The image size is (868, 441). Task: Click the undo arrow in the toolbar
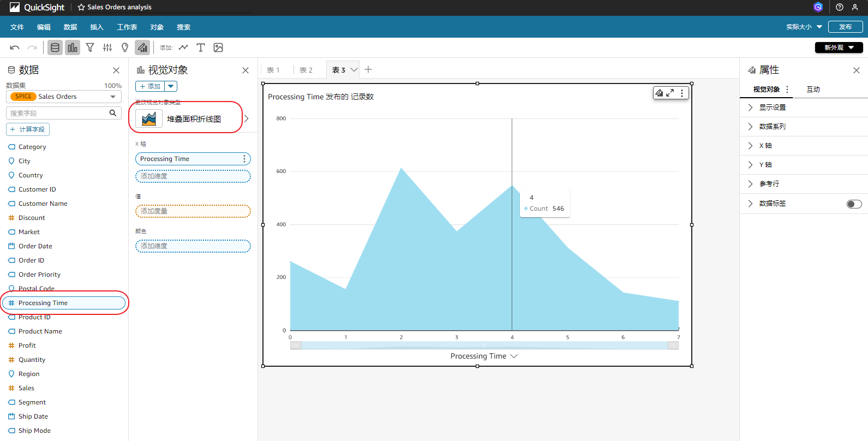(15, 48)
